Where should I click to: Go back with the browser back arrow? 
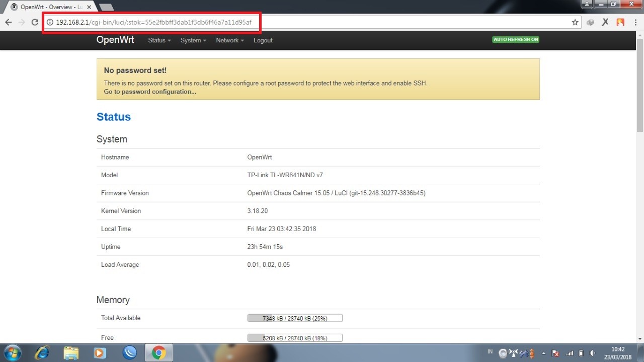coord(8,22)
